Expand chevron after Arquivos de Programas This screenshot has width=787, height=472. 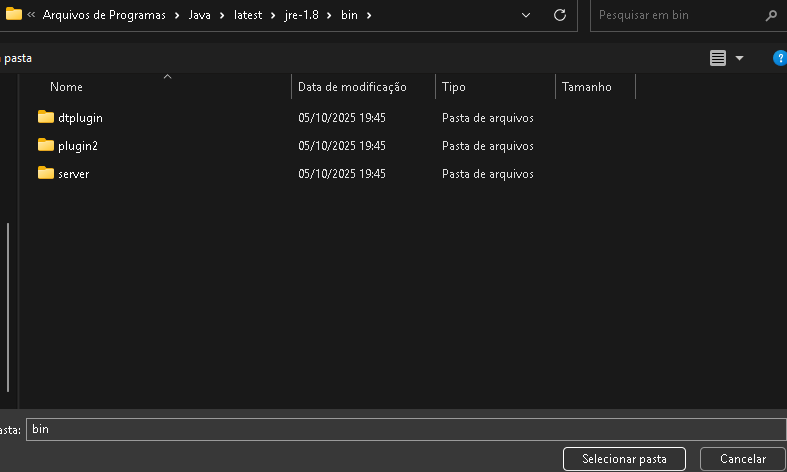coord(177,16)
